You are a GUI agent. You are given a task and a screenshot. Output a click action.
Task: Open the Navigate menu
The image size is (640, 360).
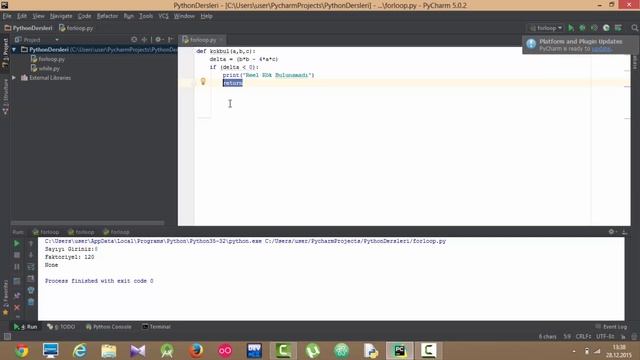[61, 16]
